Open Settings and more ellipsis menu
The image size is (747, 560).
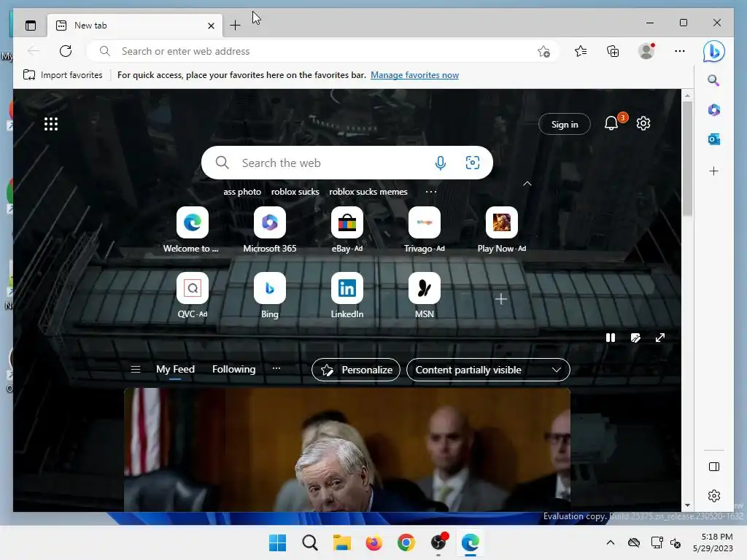coord(680,51)
